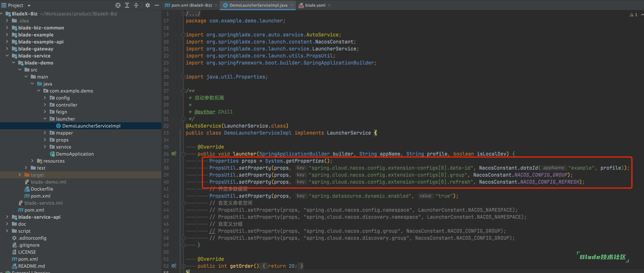Screen dimensions: 644x273
Task: Select the service package
Action: pyautogui.click(x=63, y=147)
